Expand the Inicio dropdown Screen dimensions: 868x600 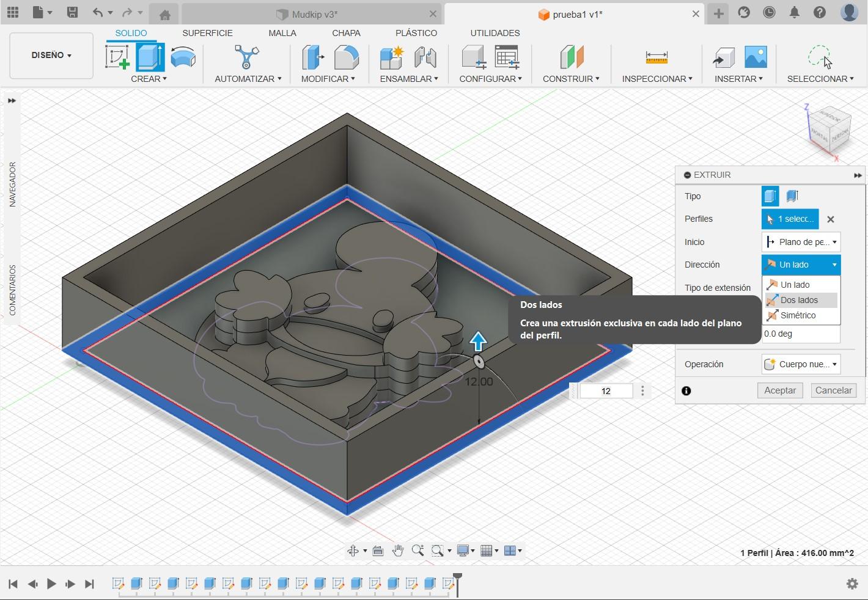[x=801, y=242]
